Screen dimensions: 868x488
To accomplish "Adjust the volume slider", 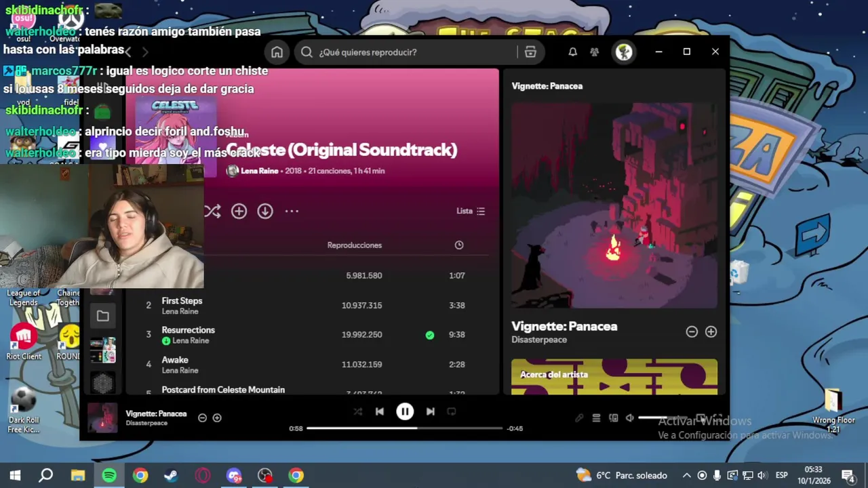I will 663,418.
